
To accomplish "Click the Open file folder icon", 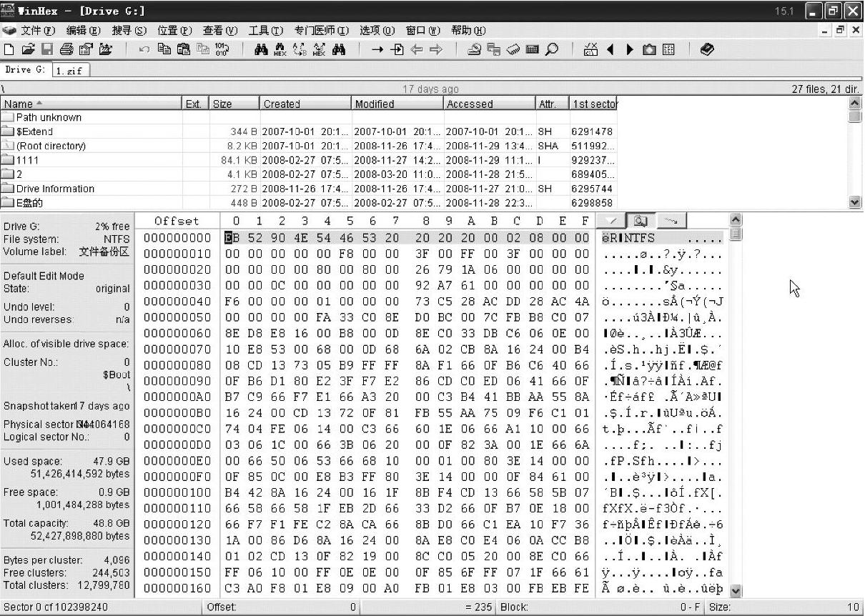I will point(28,50).
